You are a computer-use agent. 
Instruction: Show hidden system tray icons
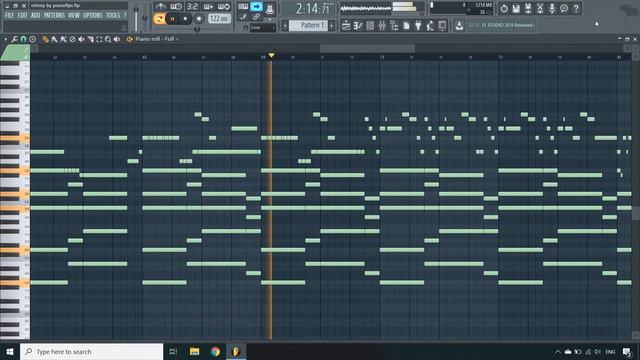tap(557, 351)
